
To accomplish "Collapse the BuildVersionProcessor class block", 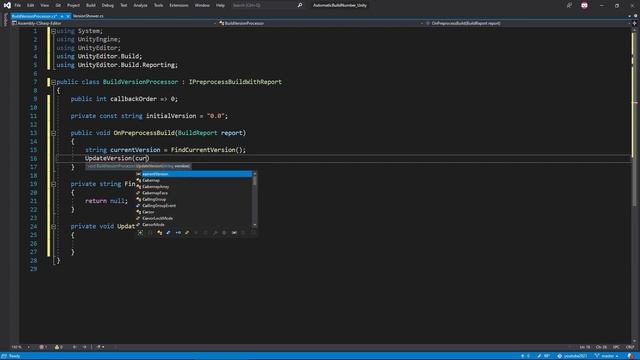I will click(x=53, y=82).
